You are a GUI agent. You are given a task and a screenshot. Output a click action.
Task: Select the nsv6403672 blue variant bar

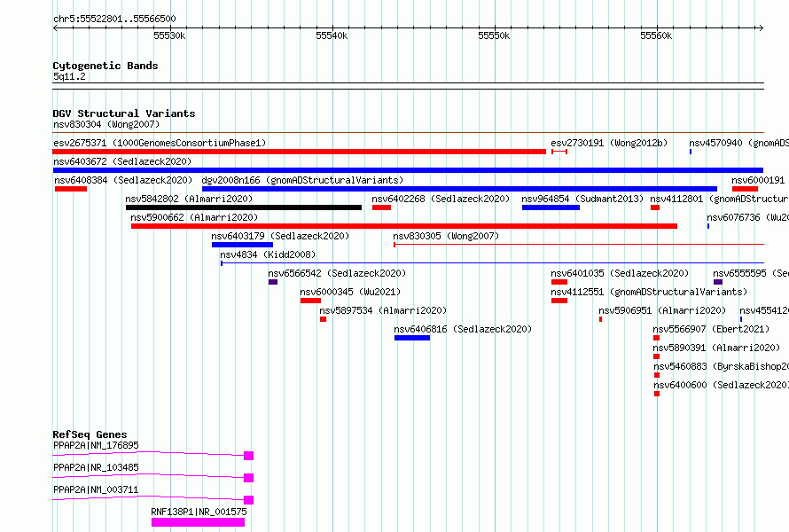point(408,170)
